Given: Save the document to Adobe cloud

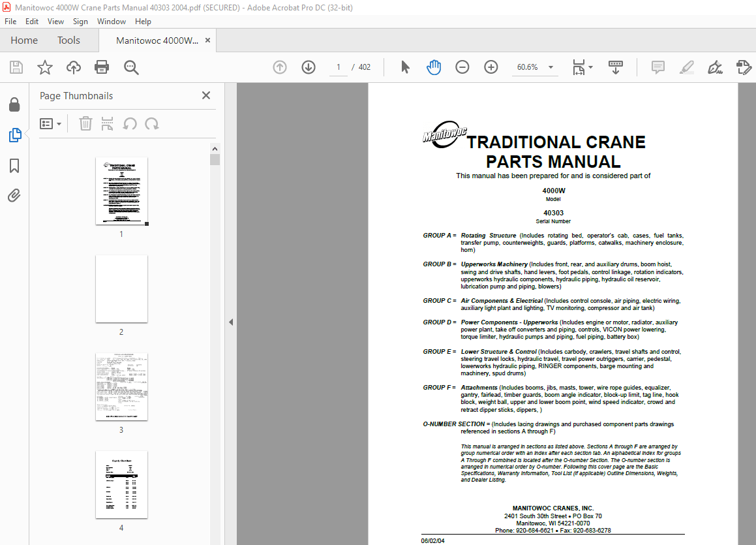Looking at the screenshot, I should coord(73,67).
